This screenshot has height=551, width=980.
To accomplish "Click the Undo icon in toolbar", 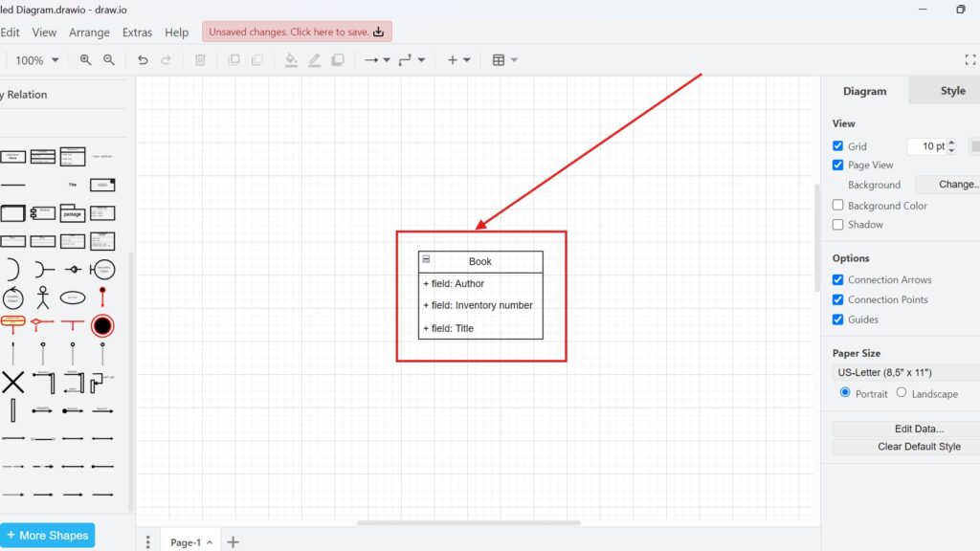I will click(144, 59).
